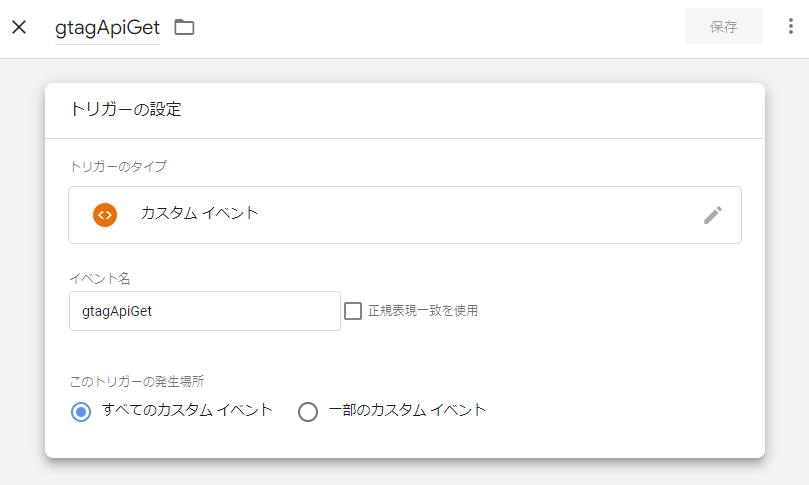
Task: Enable the 正規表現一致を使用 checkbox
Action: (353, 311)
